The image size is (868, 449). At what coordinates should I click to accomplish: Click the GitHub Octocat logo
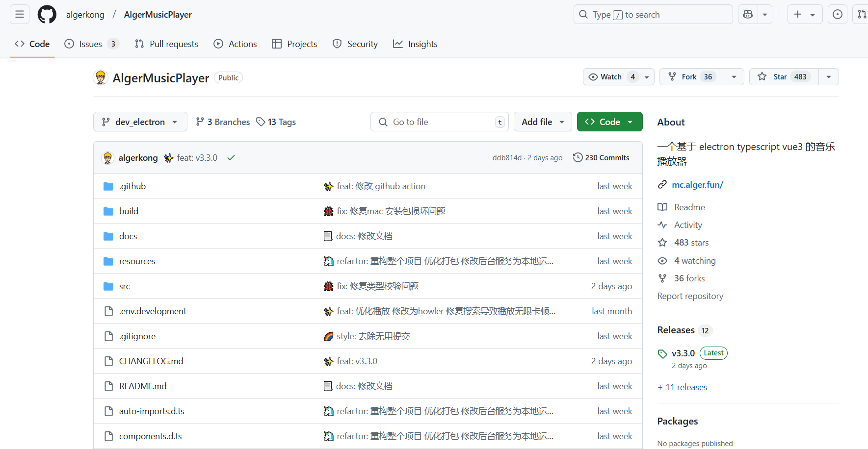[x=47, y=14]
